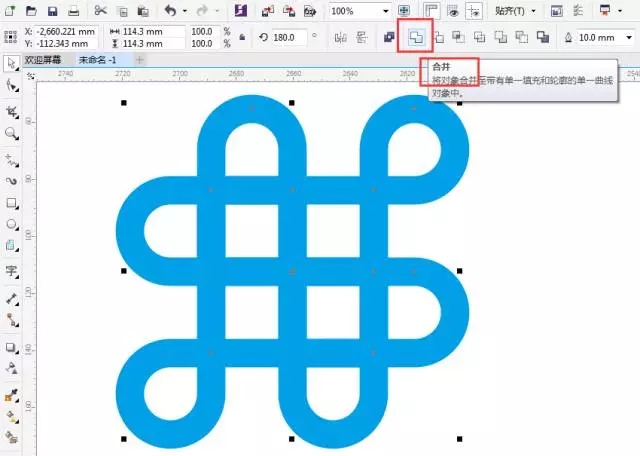The image size is (640, 456).
Task: Select the Freehand tool
Action: (x=11, y=160)
